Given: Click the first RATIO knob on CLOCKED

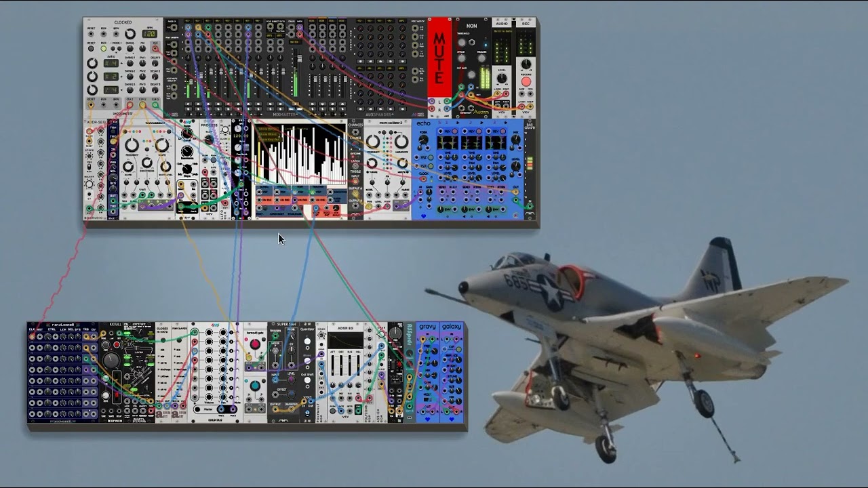Looking at the screenshot, I should coord(92,63).
